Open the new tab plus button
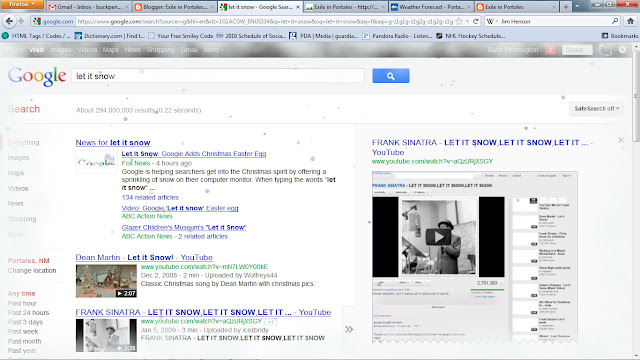The image size is (640, 360). tap(566, 7)
